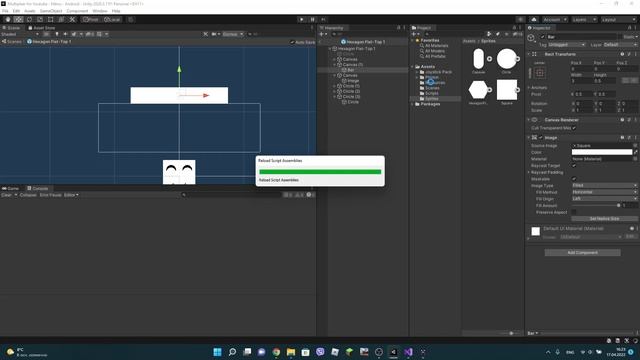640x360 pixels.
Task: Open the Layout dropdown
Action: (618, 20)
